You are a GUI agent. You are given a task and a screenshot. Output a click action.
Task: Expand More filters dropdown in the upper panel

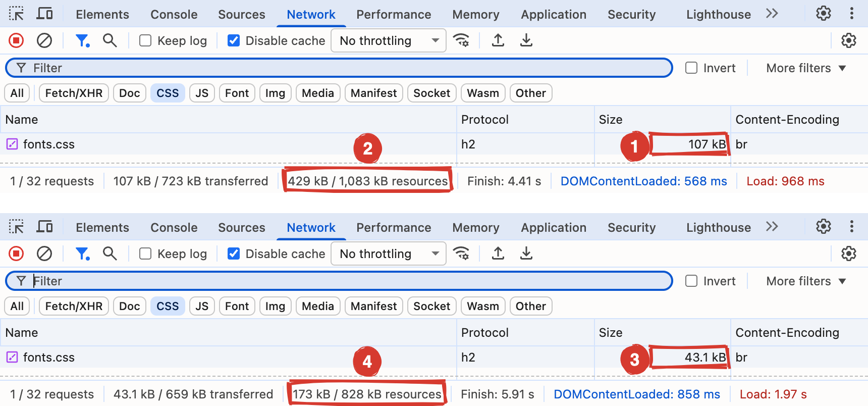point(806,68)
